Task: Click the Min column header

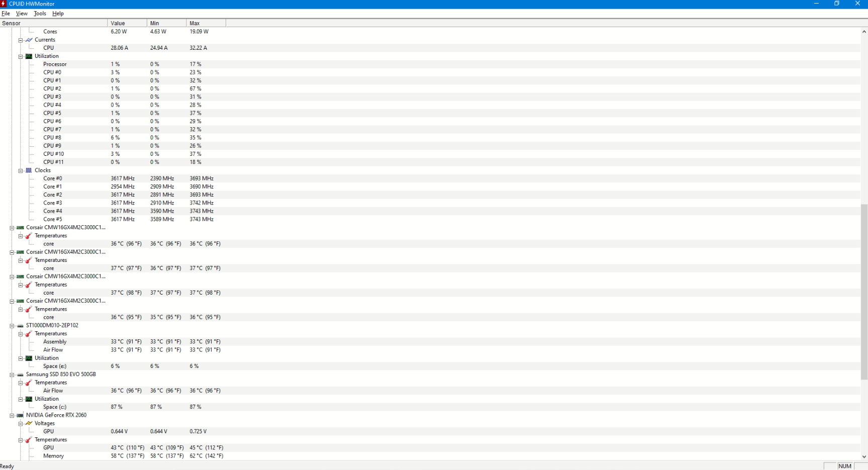Action: (167, 23)
